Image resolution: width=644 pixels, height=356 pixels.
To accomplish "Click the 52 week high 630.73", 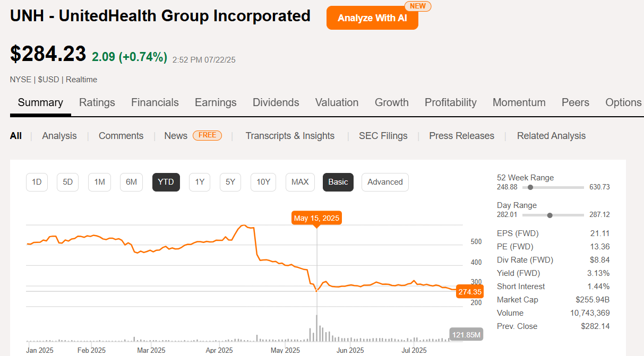I will (599, 187).
